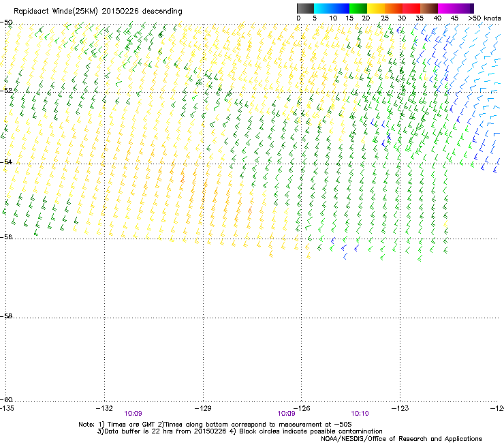
Task: Click the '-52' latitude label
Action: [x=6, y=90]
